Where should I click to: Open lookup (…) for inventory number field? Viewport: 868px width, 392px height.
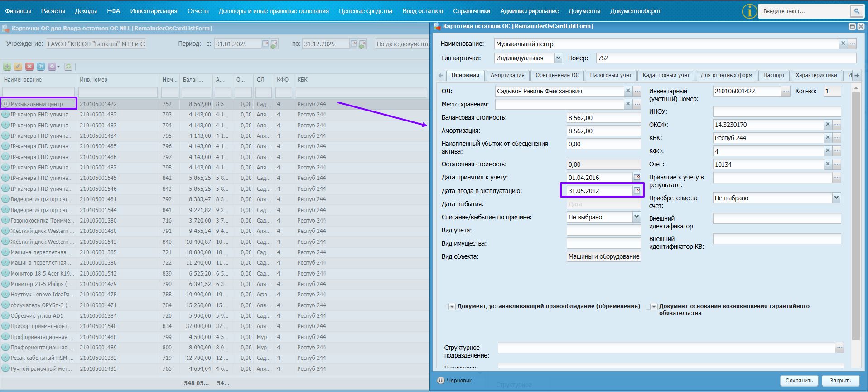tap(786, 91)
